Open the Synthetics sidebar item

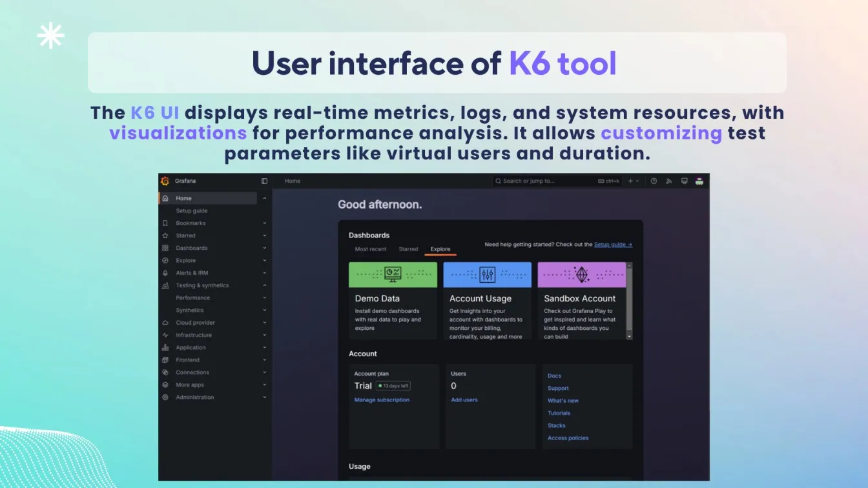[x=190, y=310]
